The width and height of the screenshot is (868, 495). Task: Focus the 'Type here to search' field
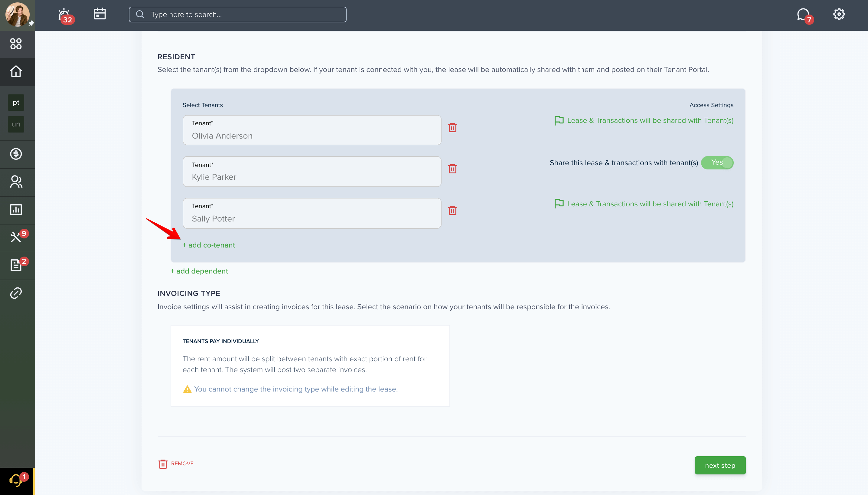[x=237, y=15]
